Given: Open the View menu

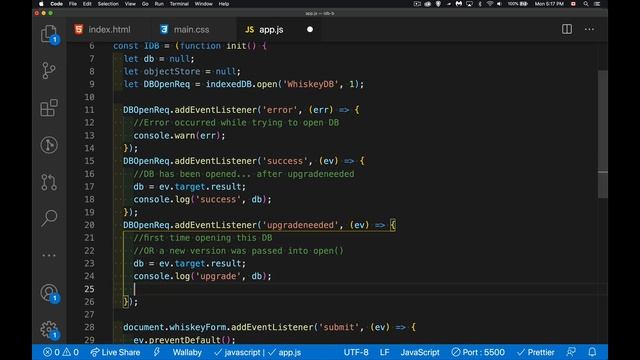Looking at the screenshot, I should (130, 4).
